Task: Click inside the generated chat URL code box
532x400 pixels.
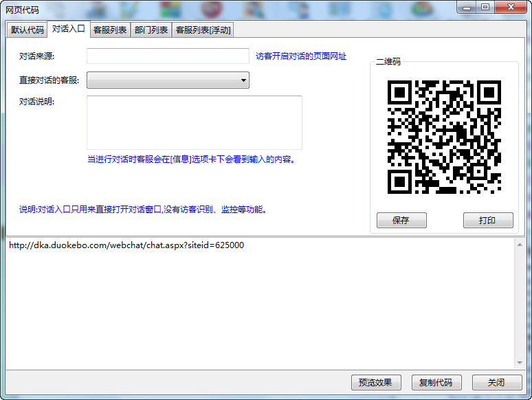Action: pyautogui.click(x=260, y=302)
